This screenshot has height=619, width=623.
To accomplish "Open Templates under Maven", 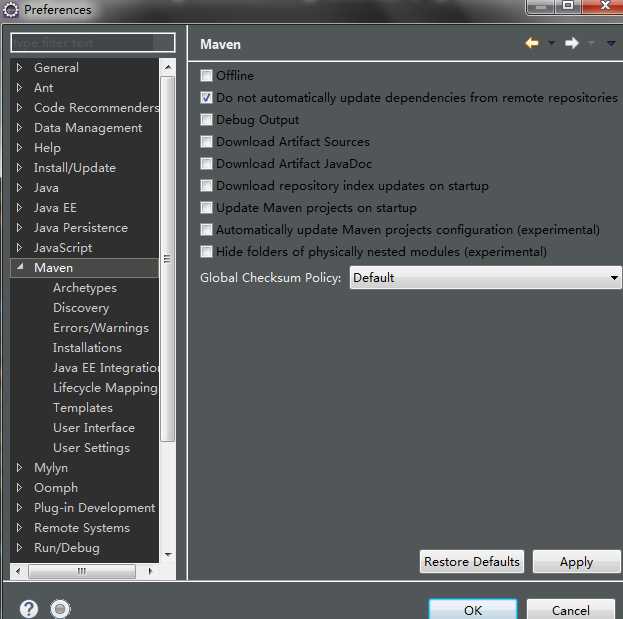I will click(83, 408).
